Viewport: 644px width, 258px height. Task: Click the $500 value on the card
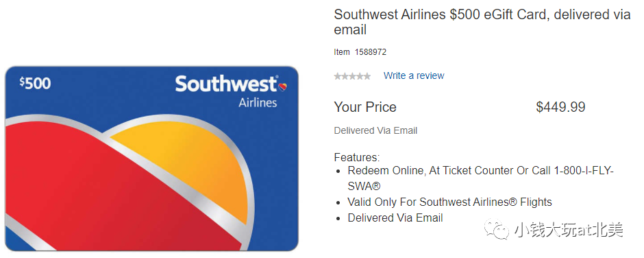(x=35, y=83)
